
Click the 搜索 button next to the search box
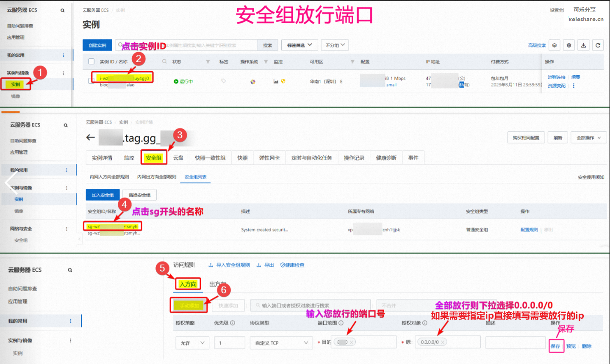(268, 45)
